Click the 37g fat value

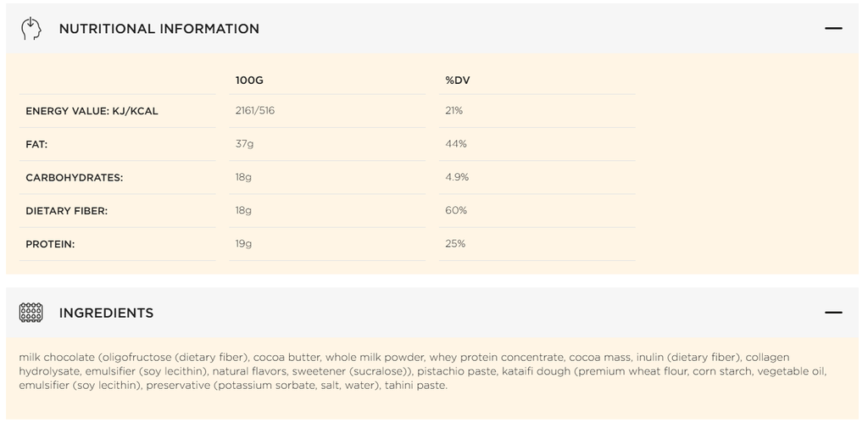(244, 144)
